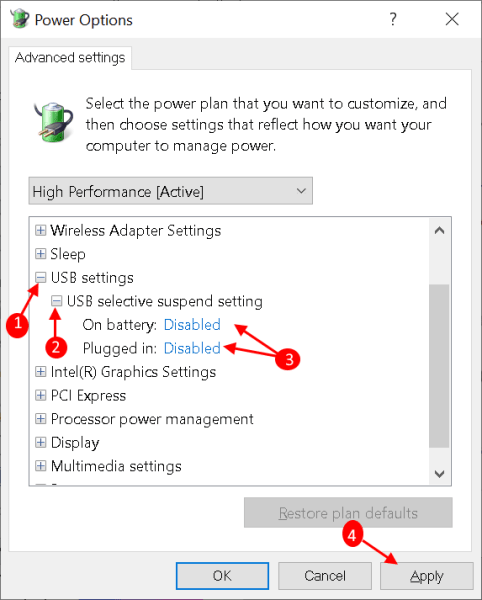Expand the Display node
Image resolution: width=482 pixels, height=600 pixels.
point(40,442)
